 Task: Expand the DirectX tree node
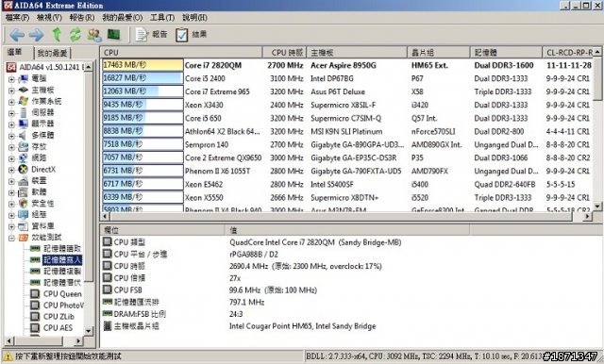11,170
